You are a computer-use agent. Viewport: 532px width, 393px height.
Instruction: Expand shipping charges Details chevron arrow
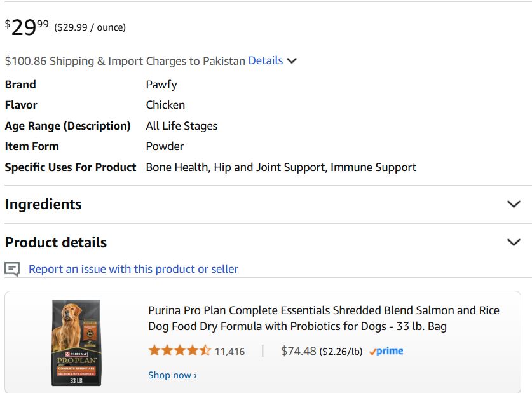tap(292, 61)
